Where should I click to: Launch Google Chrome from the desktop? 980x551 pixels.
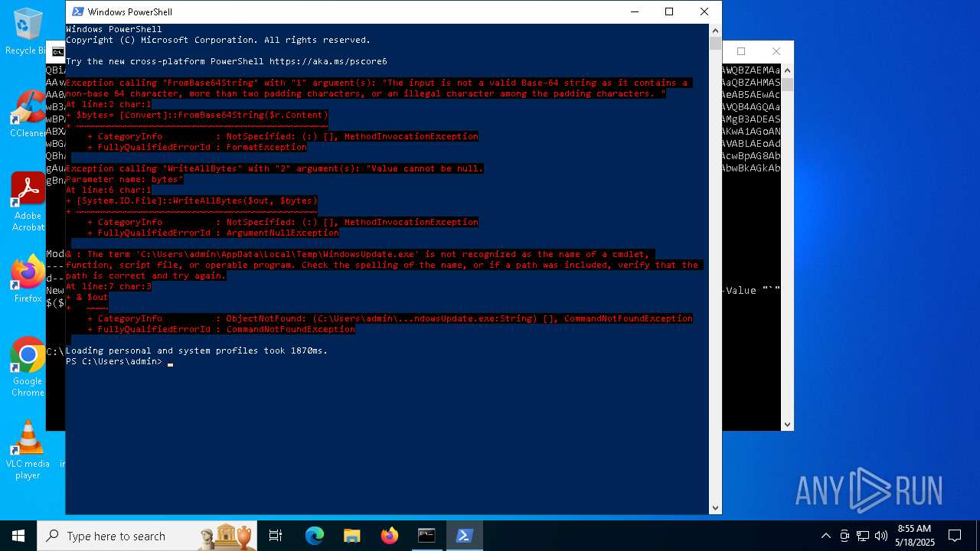click(x=28, y=367)
